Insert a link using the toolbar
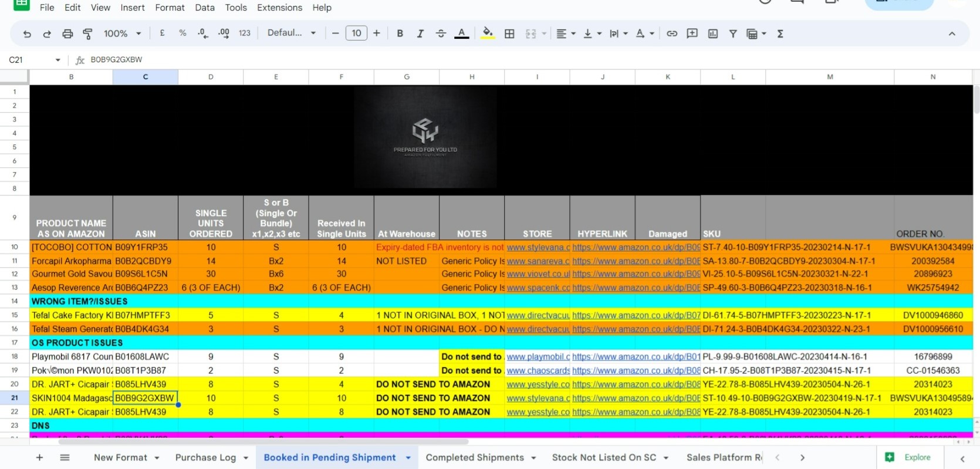This screenshot has width=980, height=469. [672, 34]
